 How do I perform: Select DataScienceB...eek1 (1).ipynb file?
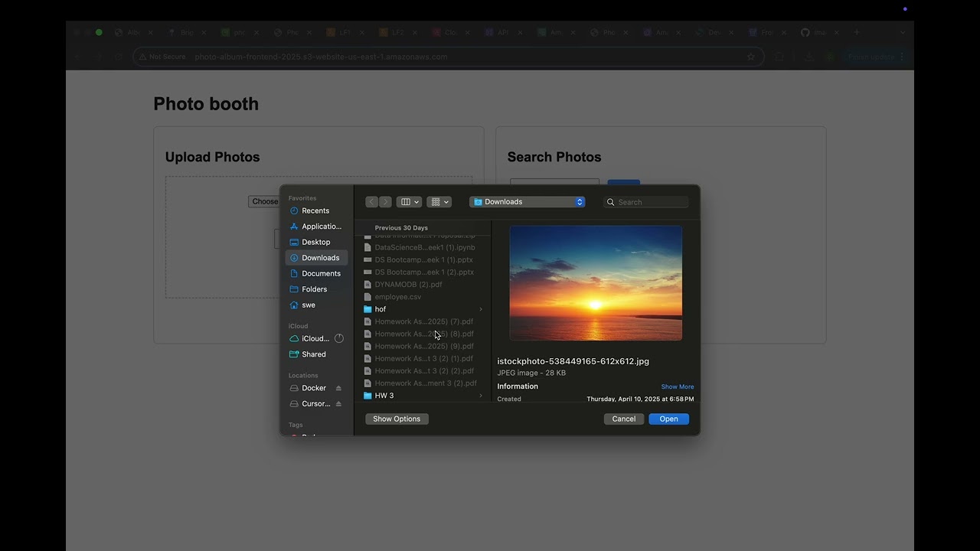[x=423, y=247]
